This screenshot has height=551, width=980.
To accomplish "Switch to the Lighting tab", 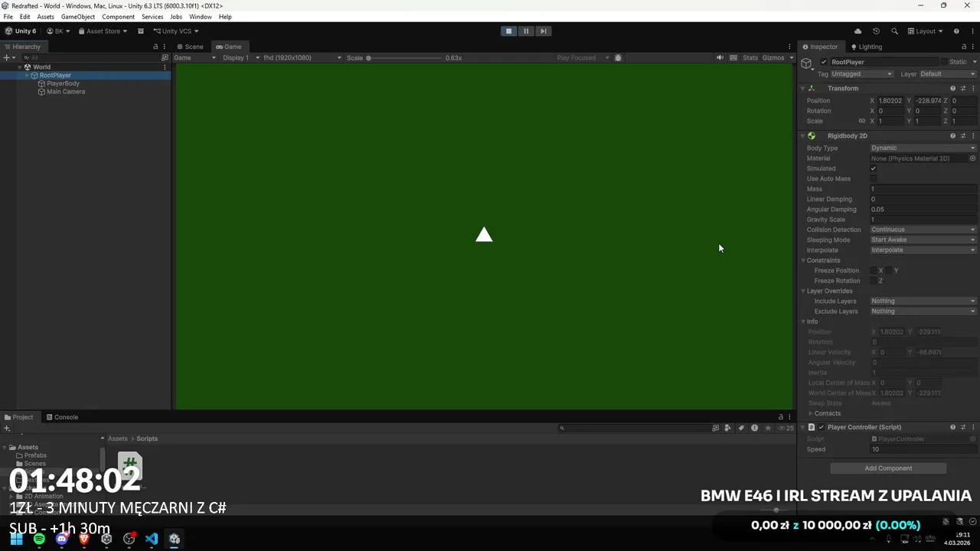I will click(866, 47).
